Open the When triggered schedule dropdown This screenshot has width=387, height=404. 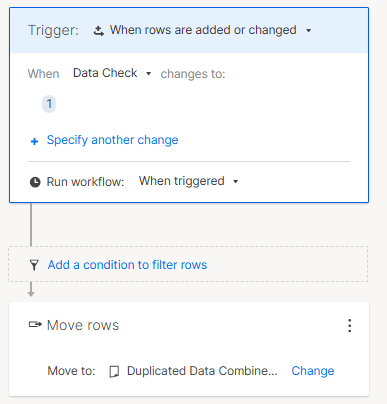click(236, 182)
